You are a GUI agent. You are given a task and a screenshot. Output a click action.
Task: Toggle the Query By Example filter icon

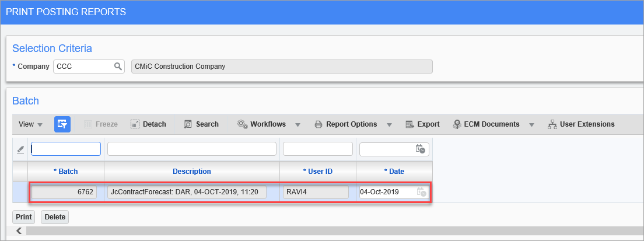62,124
